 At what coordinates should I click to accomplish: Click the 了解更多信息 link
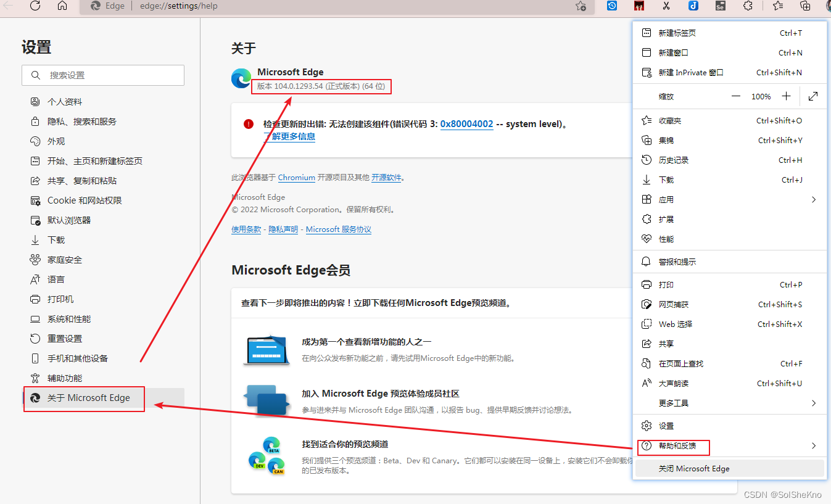tap(289, 136)
